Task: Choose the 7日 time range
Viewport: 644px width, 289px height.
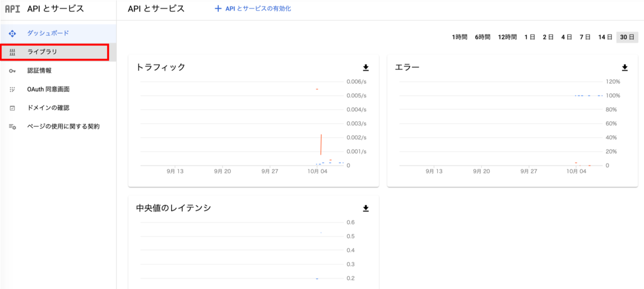Action: click(585, 37)
